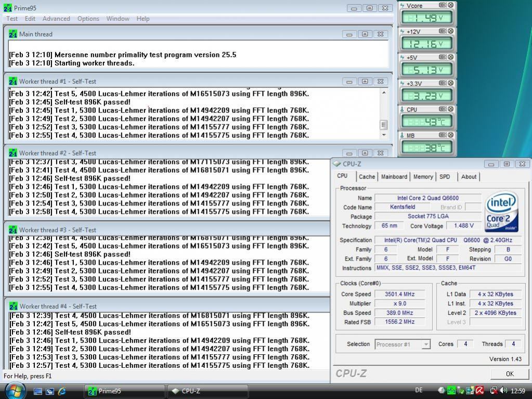Image resolution: width=532 pixels, height=399 pixels.
Task: Open settings icon on the MB temperature widget
Action: coord(443,135)
